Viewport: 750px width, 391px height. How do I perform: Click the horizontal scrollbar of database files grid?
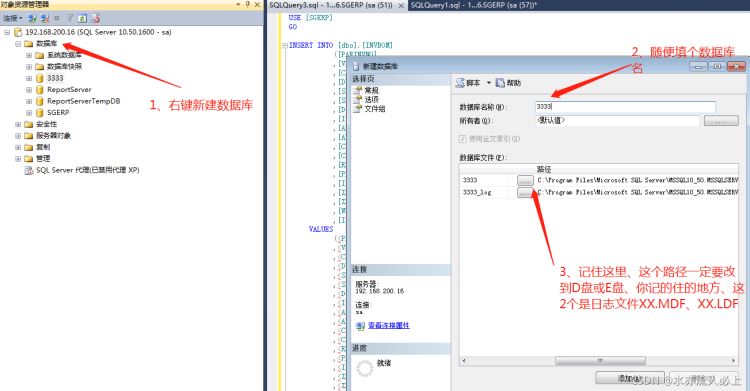600,360
